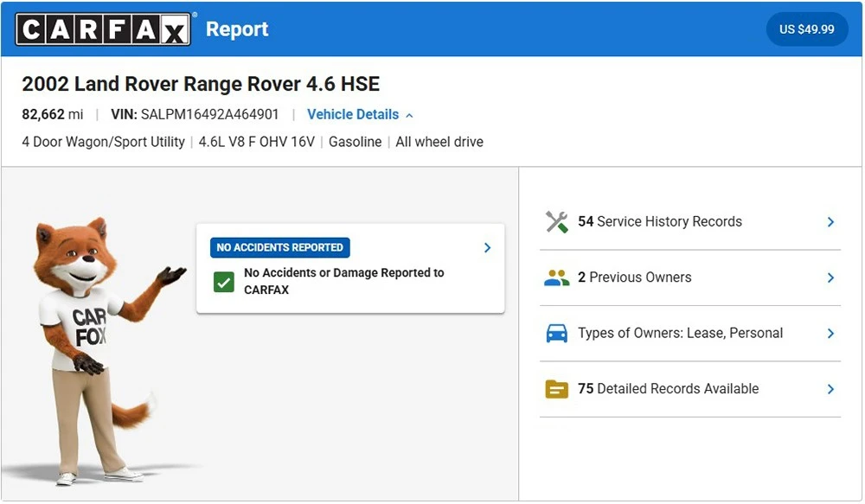Click the Vehicle Details caret arrow
This screenshot has width=865, height=504.
[409, 115]
